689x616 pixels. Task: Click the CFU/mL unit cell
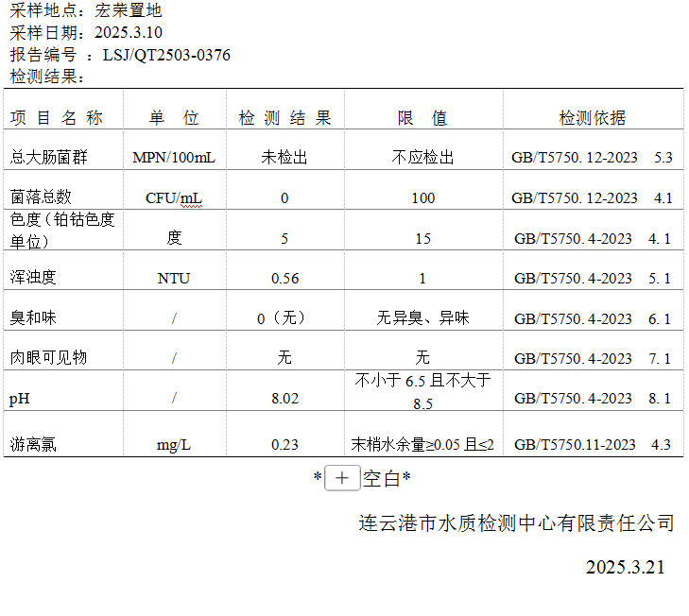[174, 197]
